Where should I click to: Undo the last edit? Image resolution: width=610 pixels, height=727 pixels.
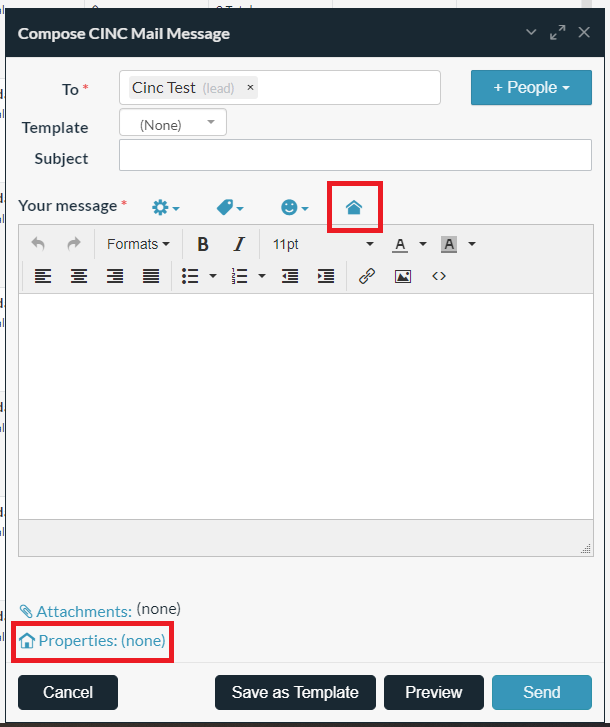click(38, 244)
